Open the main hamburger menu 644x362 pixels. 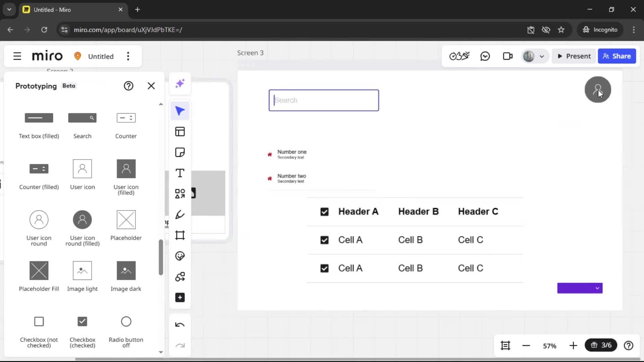click(17, 56)
